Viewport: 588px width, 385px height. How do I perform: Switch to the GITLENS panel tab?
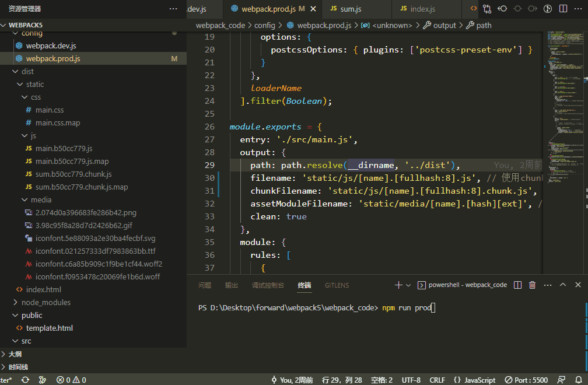[x=337, y=285]
